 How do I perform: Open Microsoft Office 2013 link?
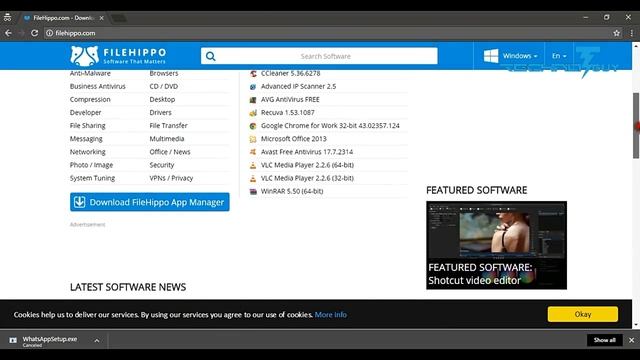[x=293, y=139]
